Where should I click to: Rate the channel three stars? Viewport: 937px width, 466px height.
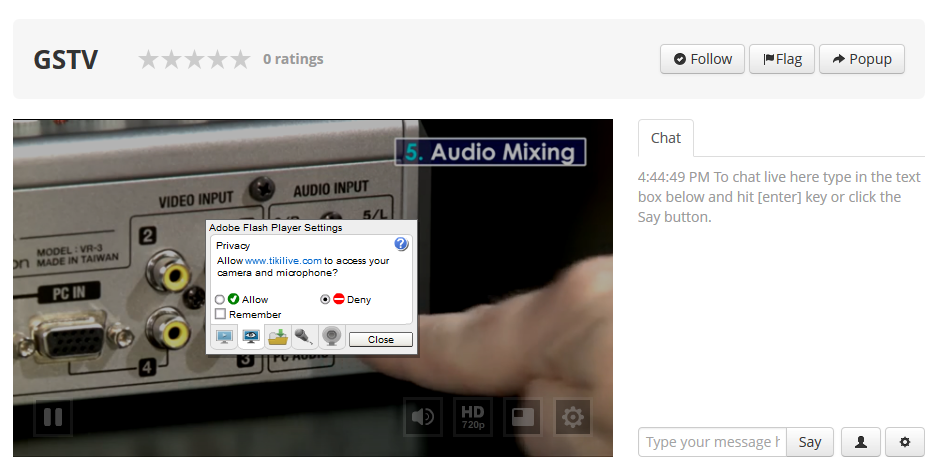(x=195, y=59)
